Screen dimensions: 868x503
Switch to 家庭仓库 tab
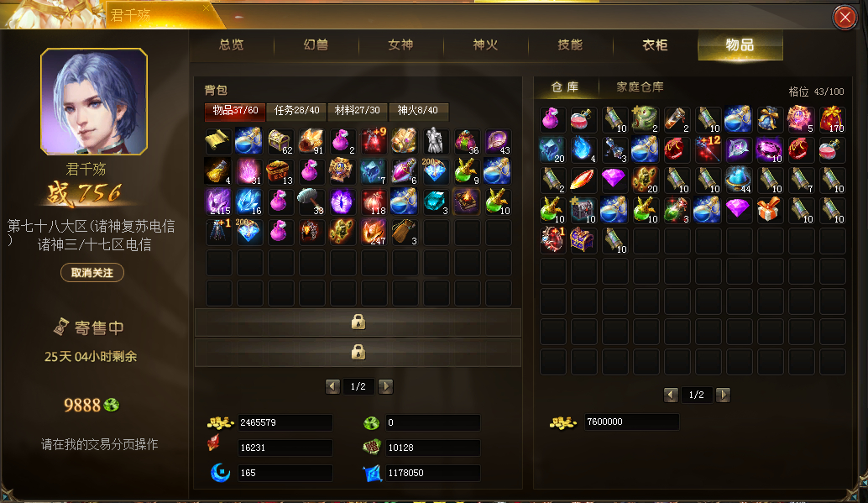[640, 87]
